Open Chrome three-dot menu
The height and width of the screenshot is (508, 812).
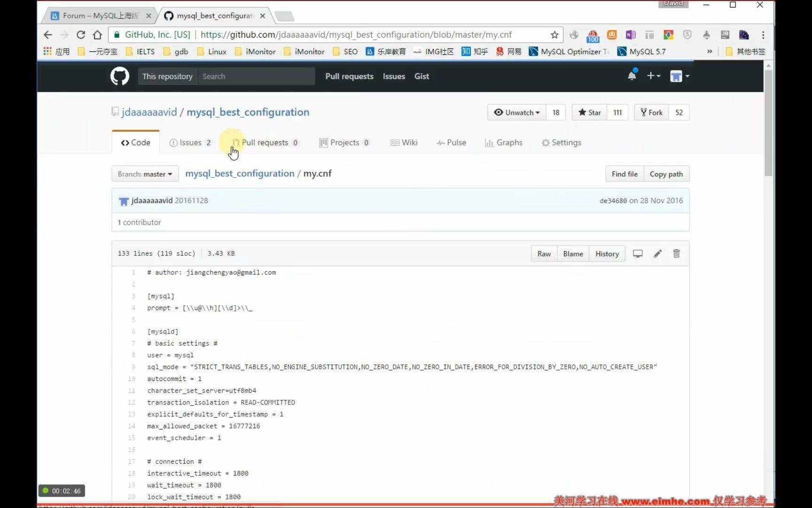[763, 35]
